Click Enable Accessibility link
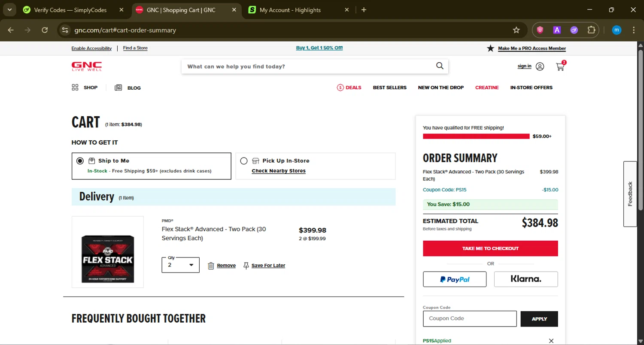The height and width of the screenshot is (345, 644). [91, 48]
